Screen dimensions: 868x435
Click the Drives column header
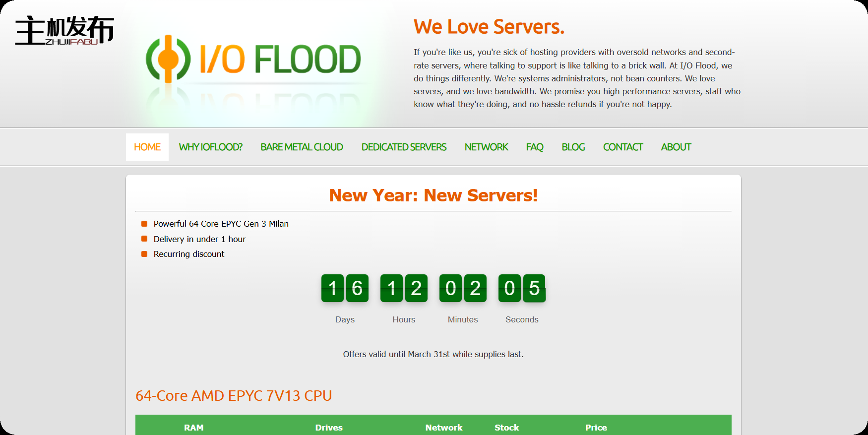coord(329,428)
